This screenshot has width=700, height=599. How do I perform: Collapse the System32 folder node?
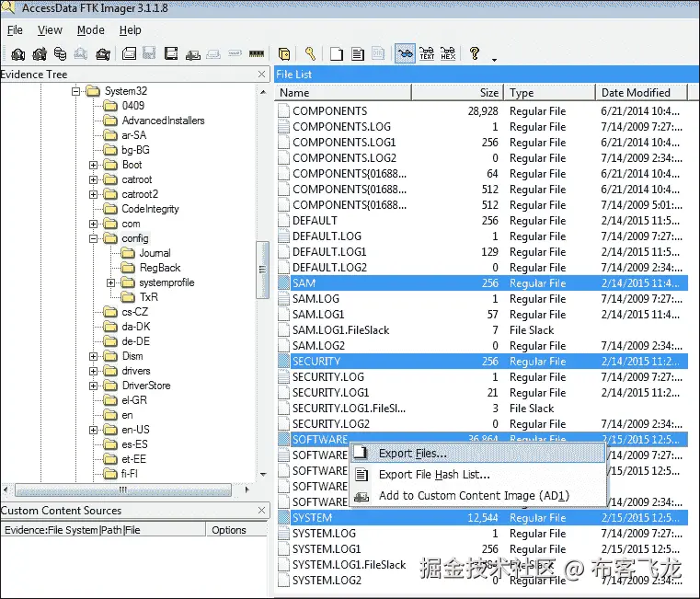pyautogui.click(x=76, y=91)
